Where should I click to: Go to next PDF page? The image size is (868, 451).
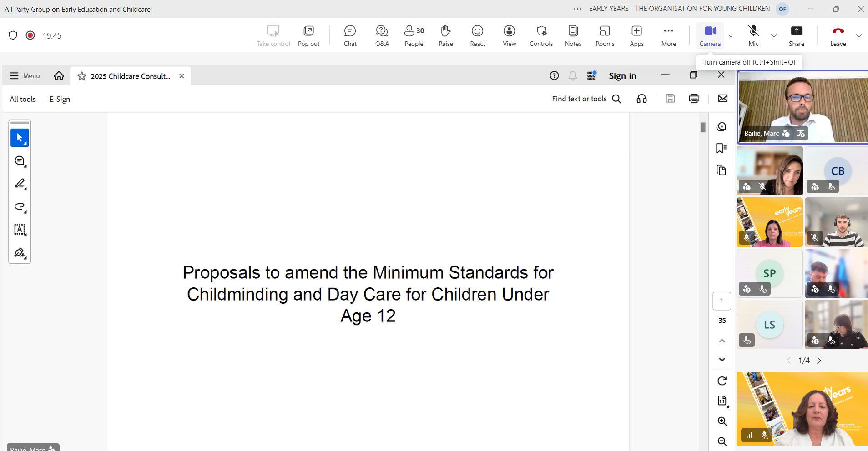722,360
